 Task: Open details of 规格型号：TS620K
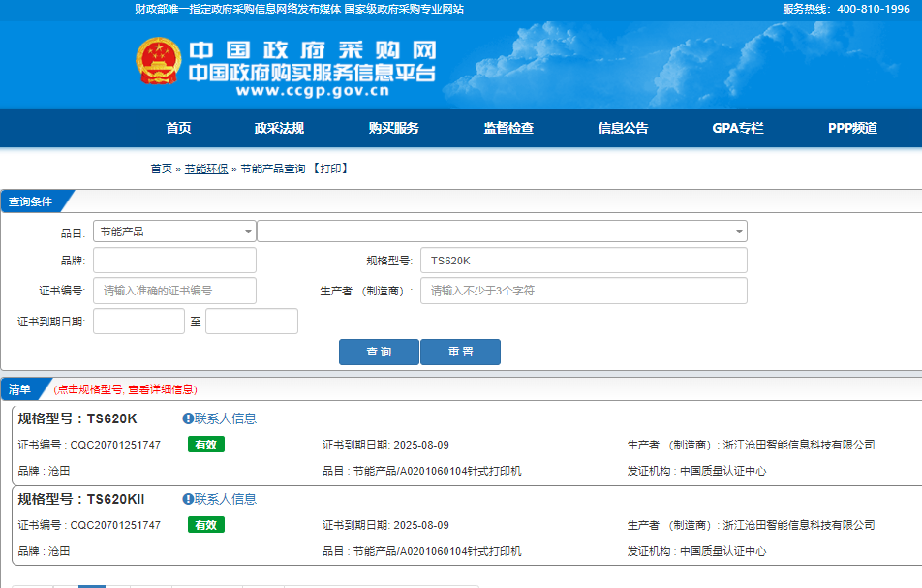click(77, 418)
